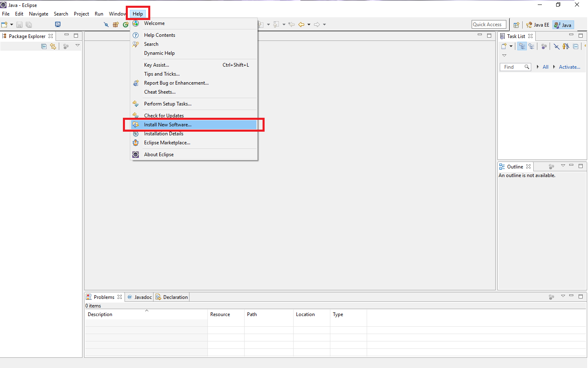Click the Forward navigation arrow icon
588x368 pixels.
click(x=317, y=25)
